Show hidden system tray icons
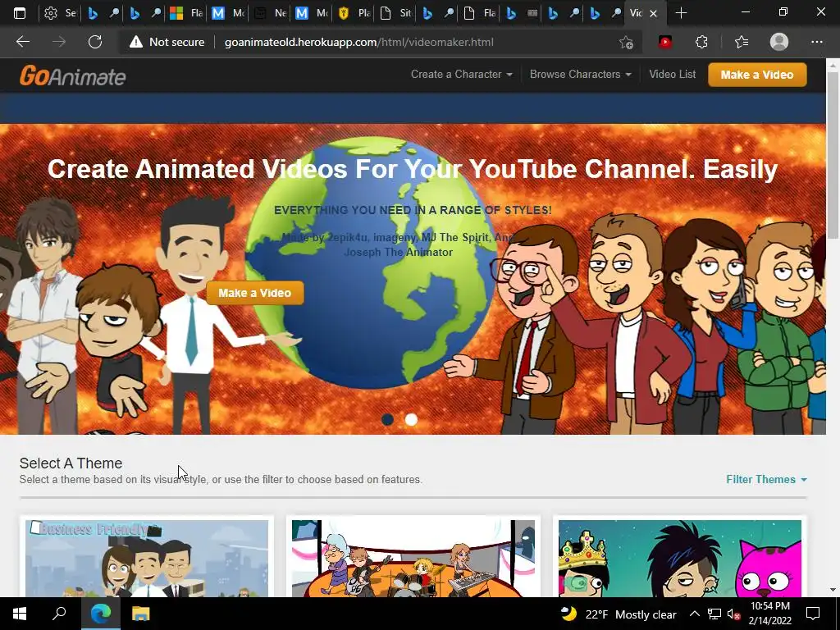This screenshot has width=840, height=630. tap(694, 614)
